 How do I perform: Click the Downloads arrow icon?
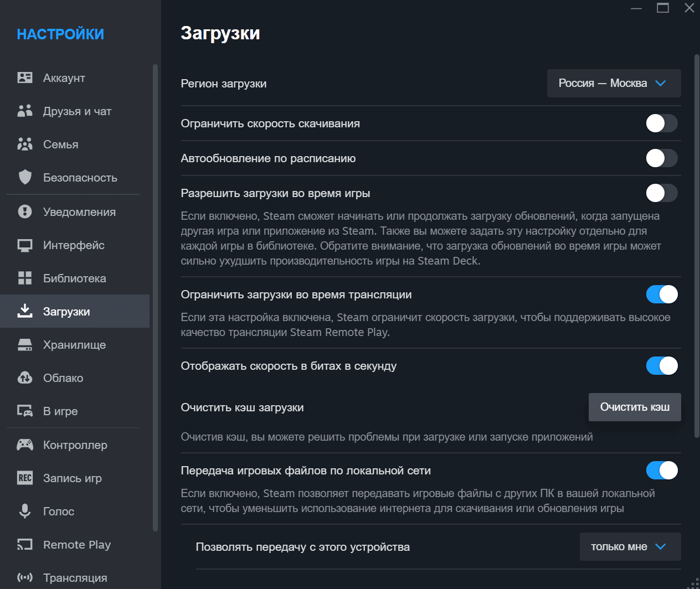tap(25, 311)
